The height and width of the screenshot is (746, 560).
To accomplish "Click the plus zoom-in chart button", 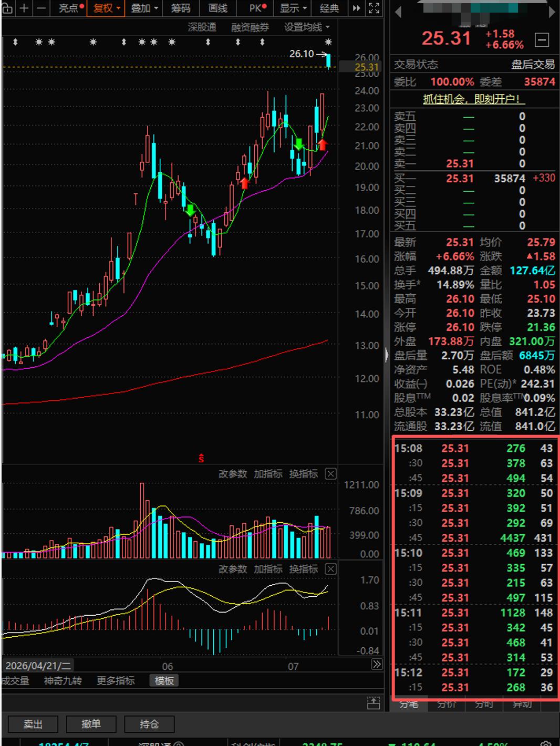I will 24,8.
